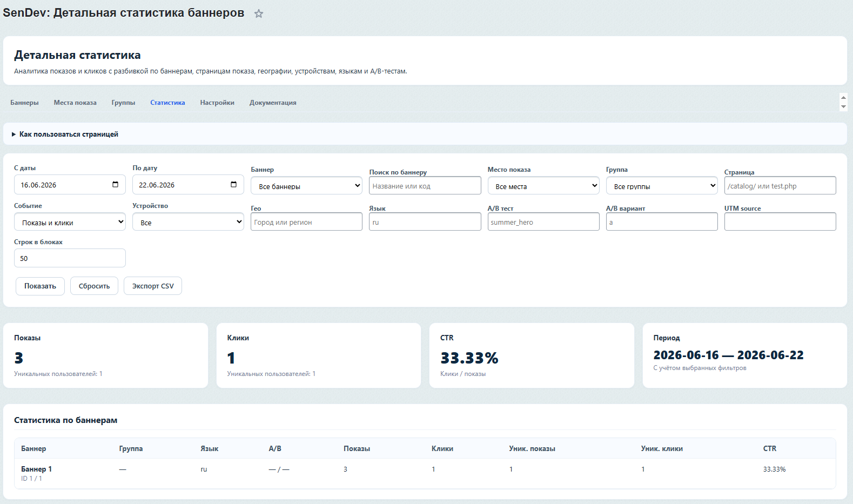Open the 'Показы и клики' event dropdown

70,222
